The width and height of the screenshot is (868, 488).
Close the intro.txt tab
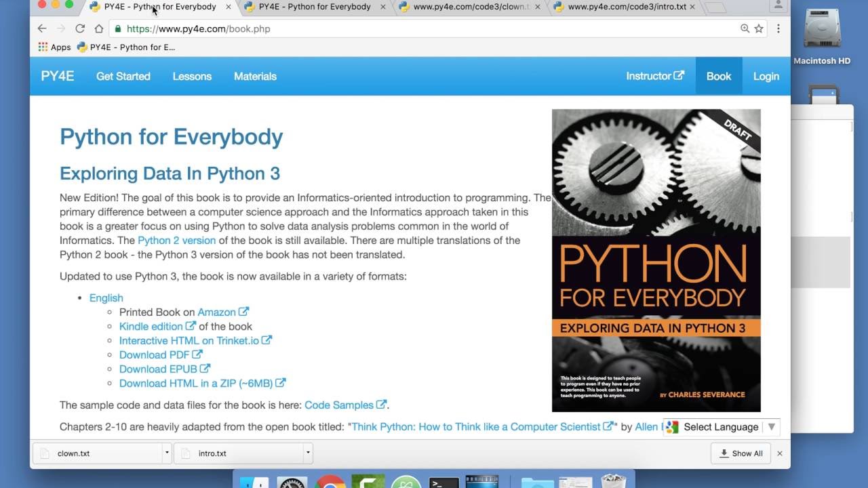click(692, 7)
